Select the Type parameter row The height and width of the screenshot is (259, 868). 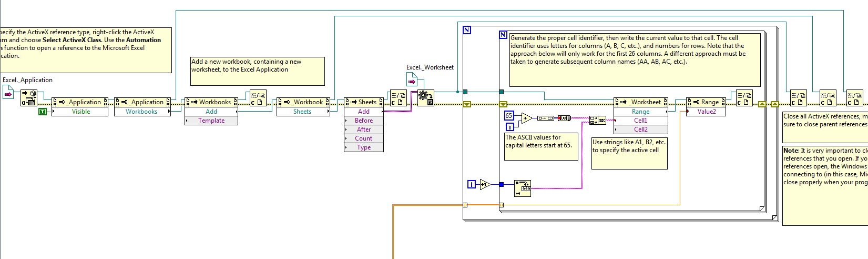click(x=364, y=147)
